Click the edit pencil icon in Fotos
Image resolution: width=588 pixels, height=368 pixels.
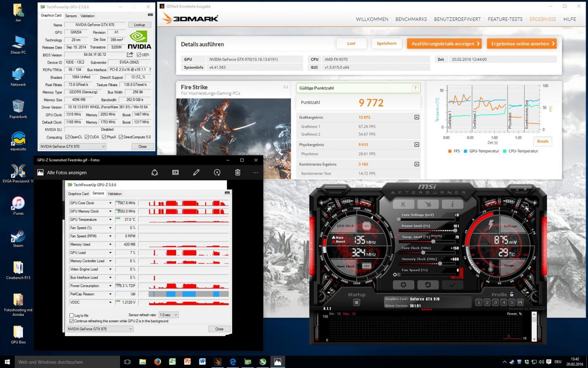point(196,172)
